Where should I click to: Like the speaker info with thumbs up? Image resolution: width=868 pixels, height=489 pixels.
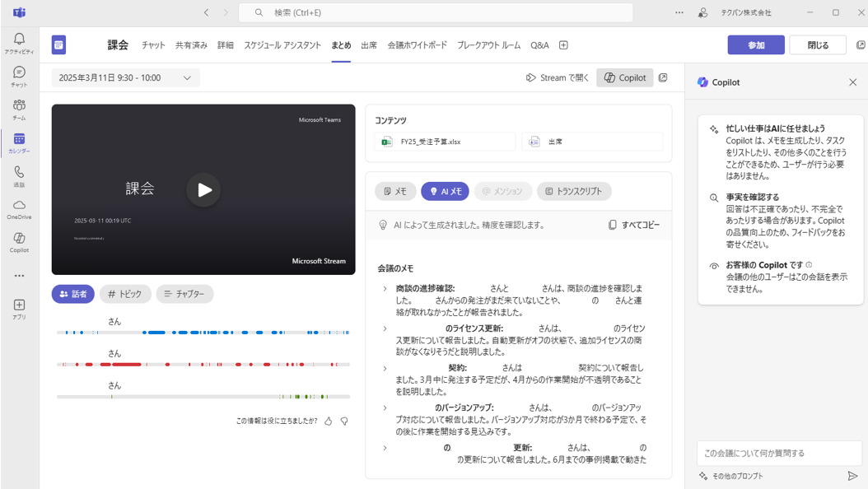click(x=329, y=421)
